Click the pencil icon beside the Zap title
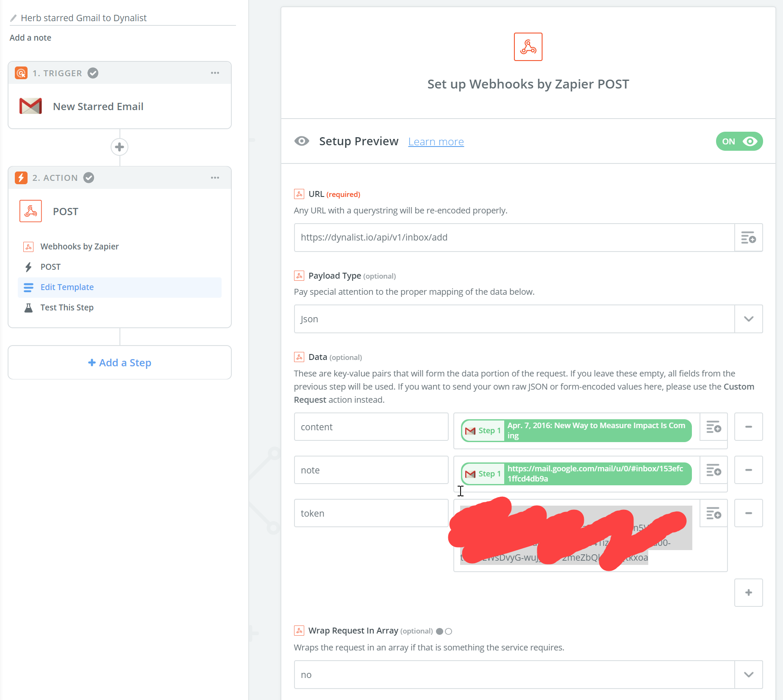 tap(13, 18)
